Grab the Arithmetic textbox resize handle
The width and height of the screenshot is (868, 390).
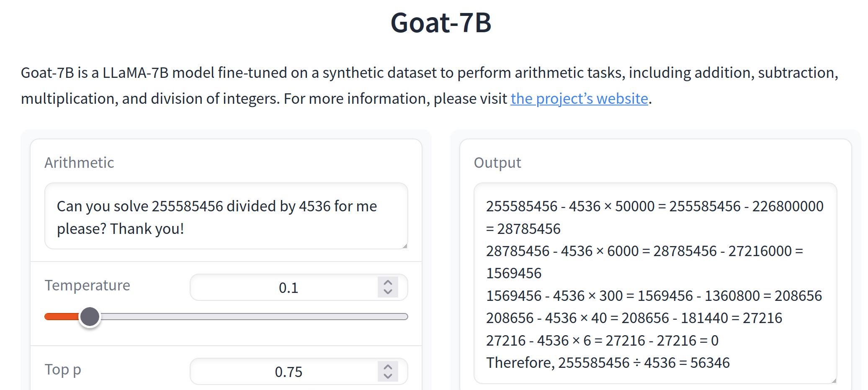pos(405,246)
